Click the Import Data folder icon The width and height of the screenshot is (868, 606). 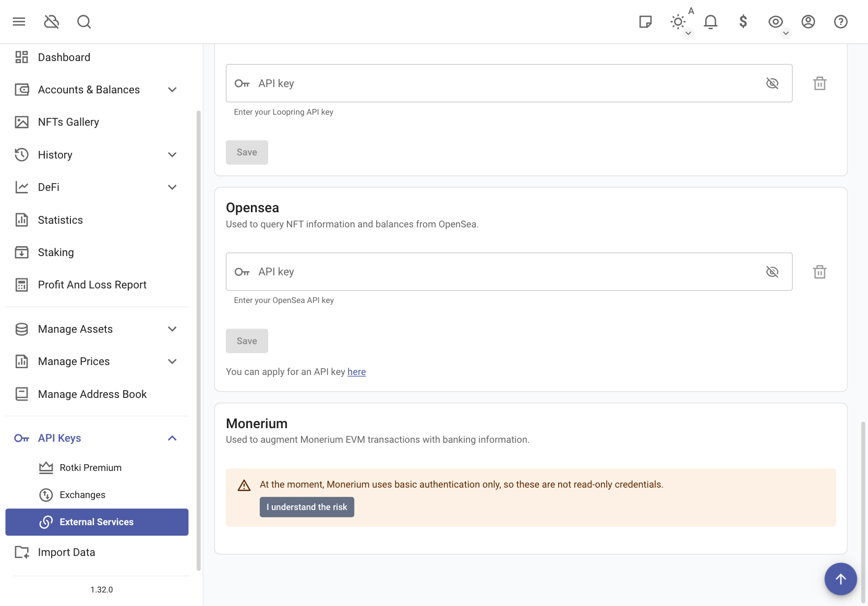22,552
